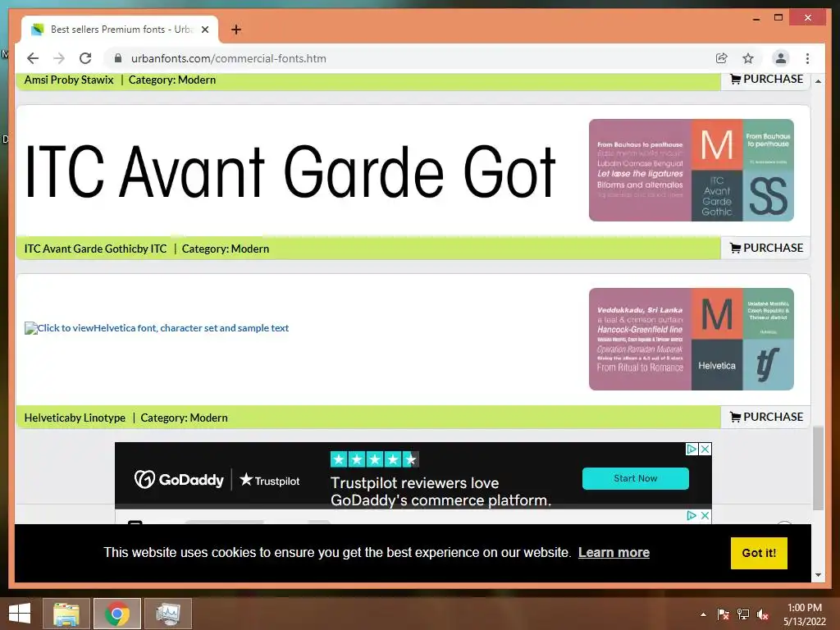
Task: Open the ITC Avant Garde Gothic poster thumbnail
Action: [x=691, y=171]
